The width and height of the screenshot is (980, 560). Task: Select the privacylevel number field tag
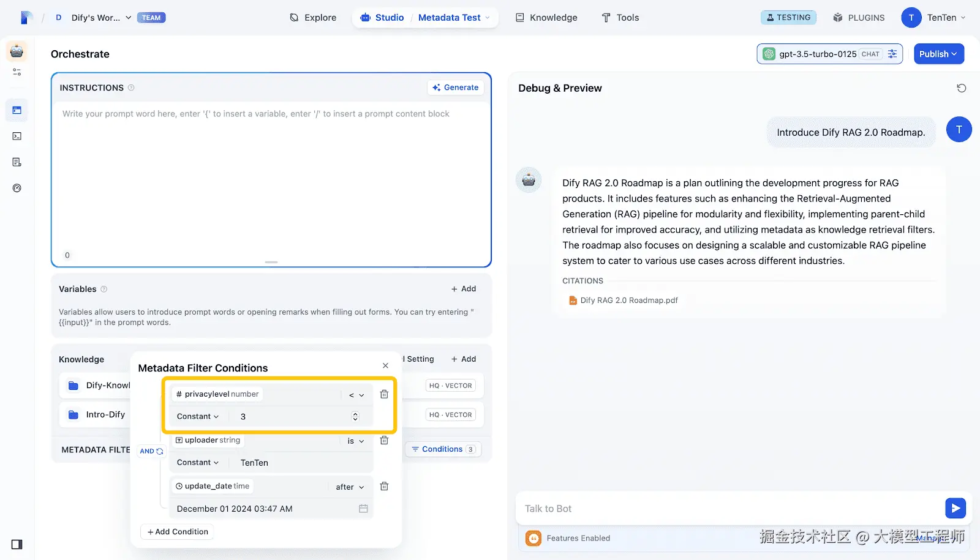point(217,394)
